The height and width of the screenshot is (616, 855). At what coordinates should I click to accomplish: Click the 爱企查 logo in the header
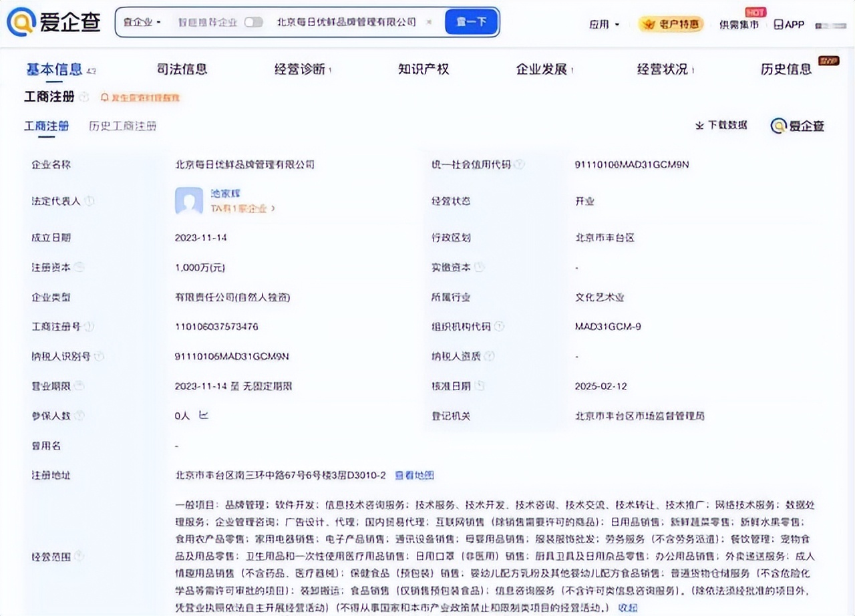point(53,22)
